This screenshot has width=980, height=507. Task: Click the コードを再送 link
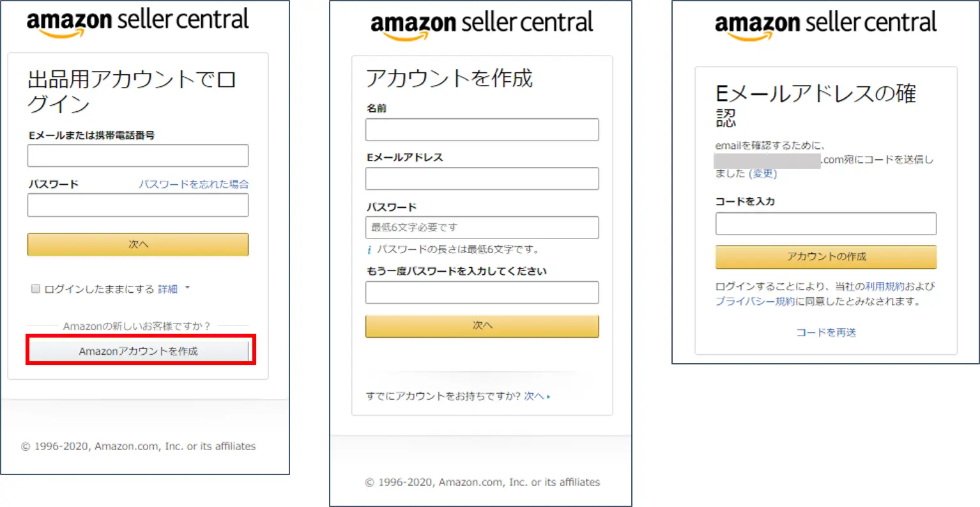pyautogui.click(x=825, y=332)
